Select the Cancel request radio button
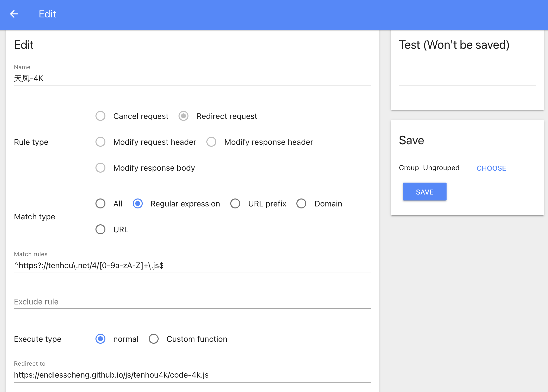Image resolution: width=548 pixels, height=392 pixels. coord(100,116)
